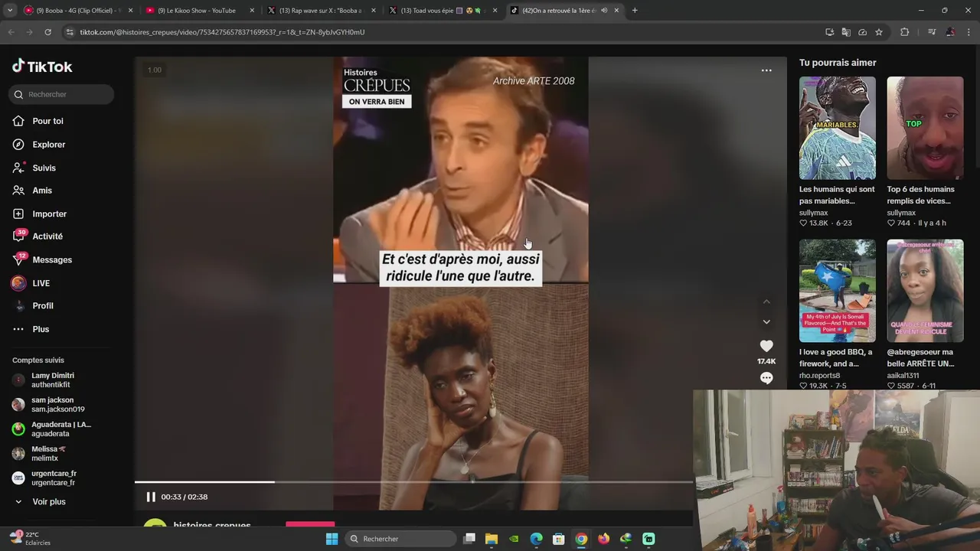Open @abregesoeur ma belle ARRÊTE title
The image size is (980, 551).
pos(920,357)
